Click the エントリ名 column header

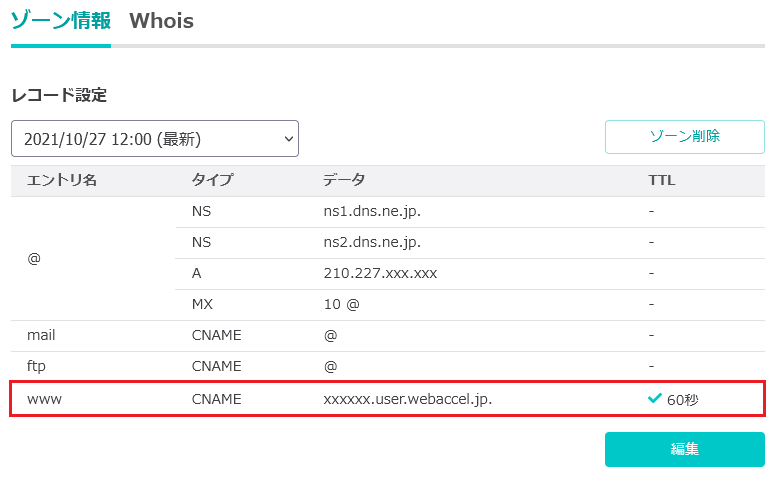[62, 180]
